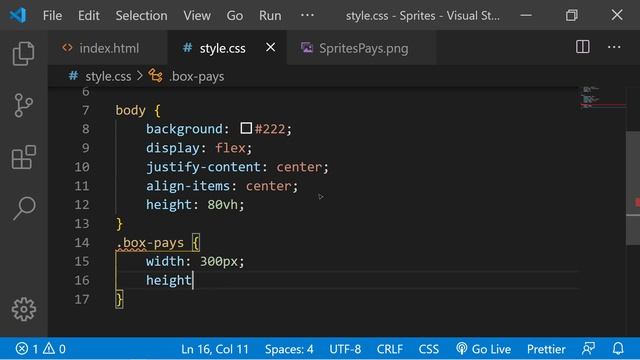
Task: Expand the overflow menu ellipsis in menu bar
Action: point(307,15)
